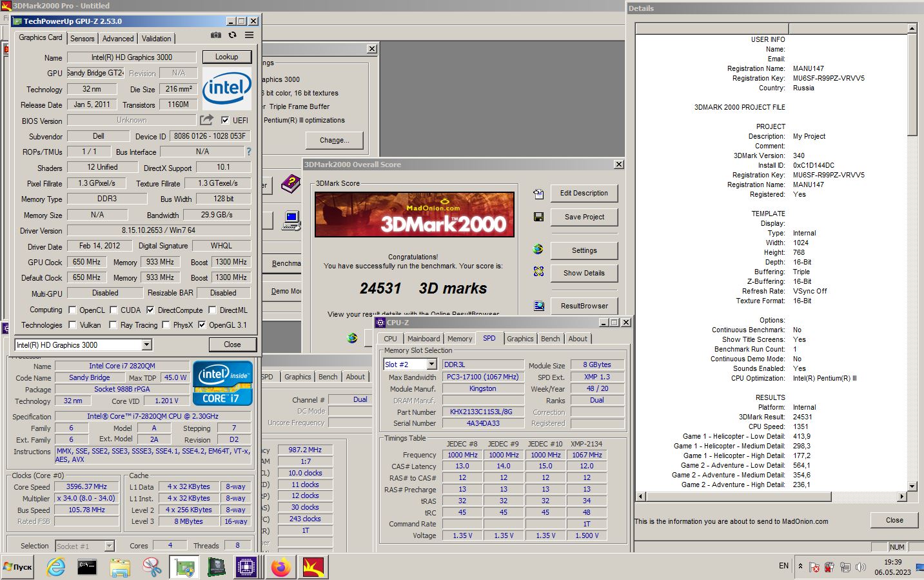Switch to CPU-Z taskbar button
Image resolution: width=924 pixels, height=580 pixels.
tap(246, 567)
